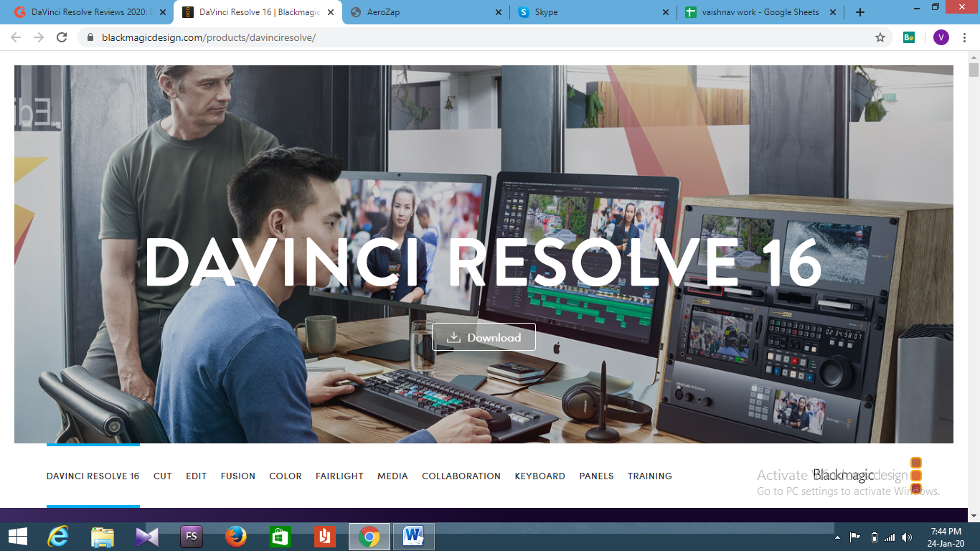Open Firefox from the taskbar
Screen dimensions: 980x551
(235, 537)
